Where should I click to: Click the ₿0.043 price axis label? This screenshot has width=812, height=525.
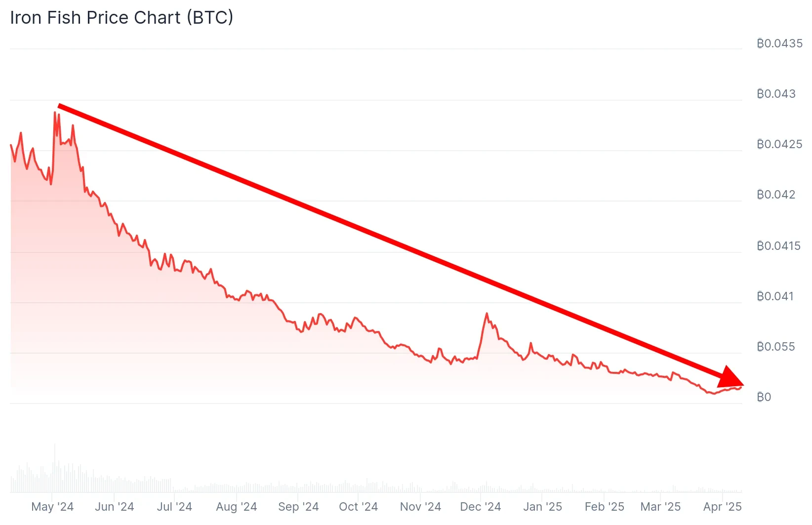776,94
